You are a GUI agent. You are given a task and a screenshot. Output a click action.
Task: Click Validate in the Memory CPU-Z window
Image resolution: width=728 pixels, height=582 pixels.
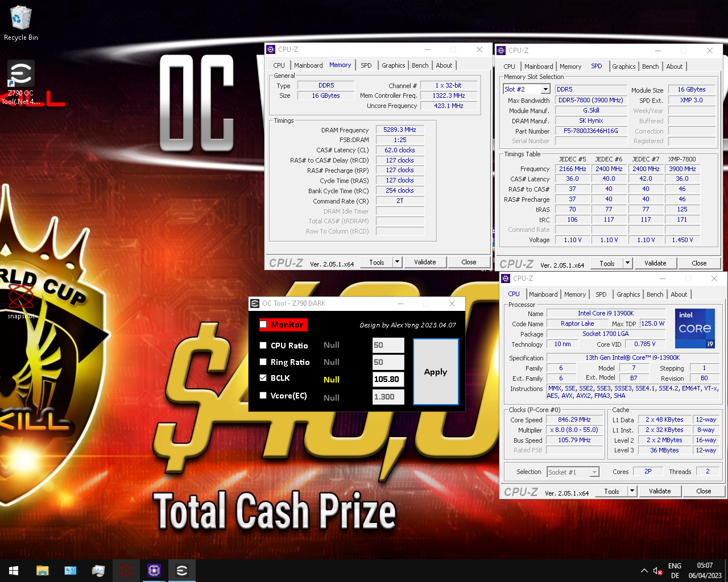click(x=425, y=262)
